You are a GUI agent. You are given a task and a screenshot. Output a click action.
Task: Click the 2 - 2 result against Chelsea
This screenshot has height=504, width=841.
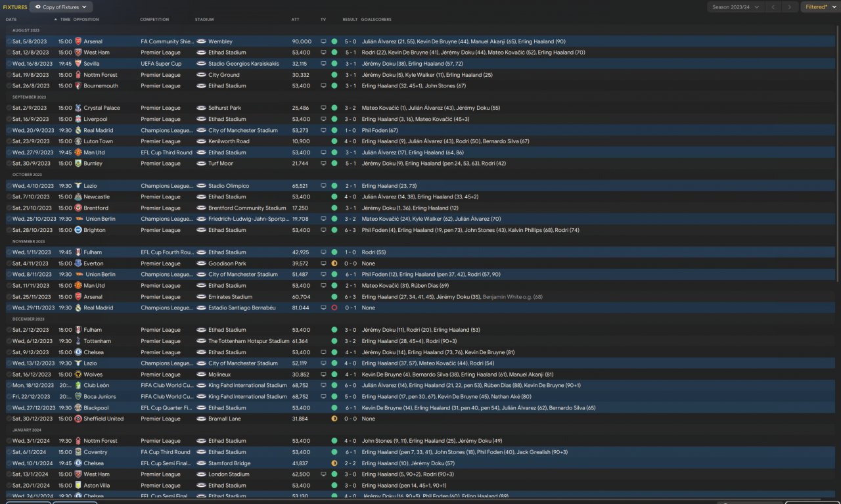(x=350, y=463)
